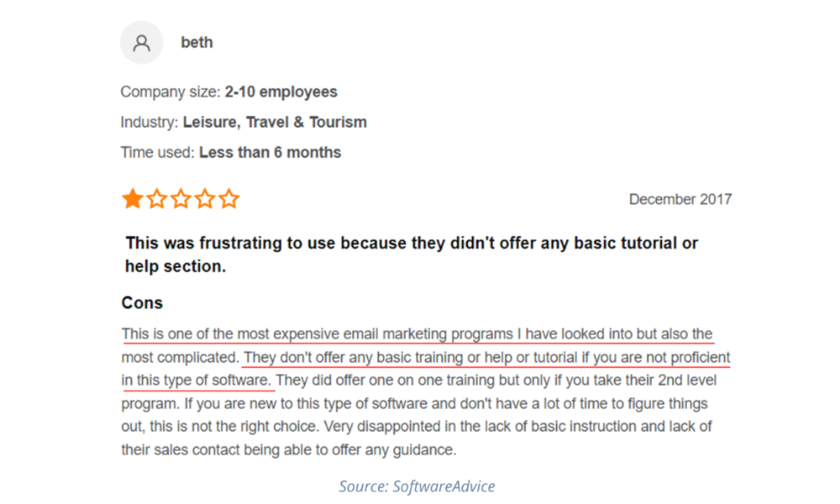Click the "2-10 employees" value
Image resolution: width=840 pixels, height=504 pixels.
281,92
